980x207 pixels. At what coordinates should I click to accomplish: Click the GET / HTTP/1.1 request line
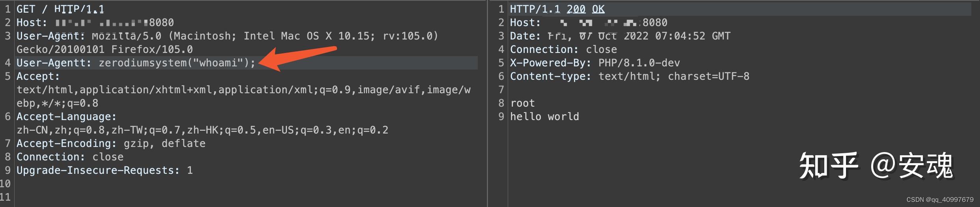pos(60,9)
